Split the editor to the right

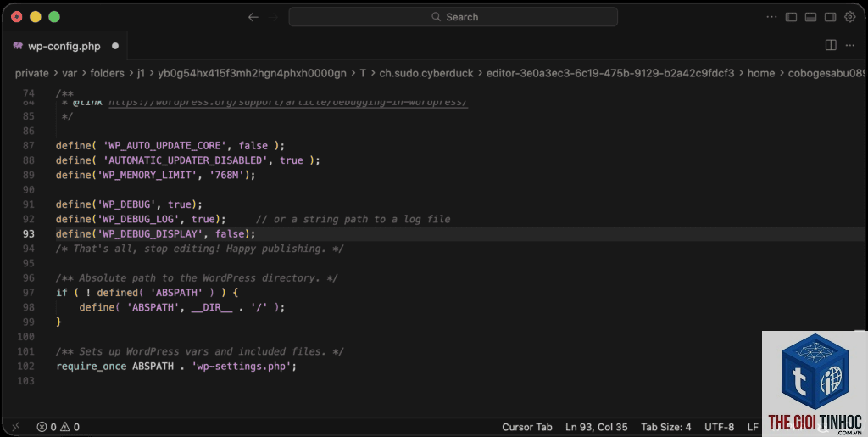pos(831,46)
